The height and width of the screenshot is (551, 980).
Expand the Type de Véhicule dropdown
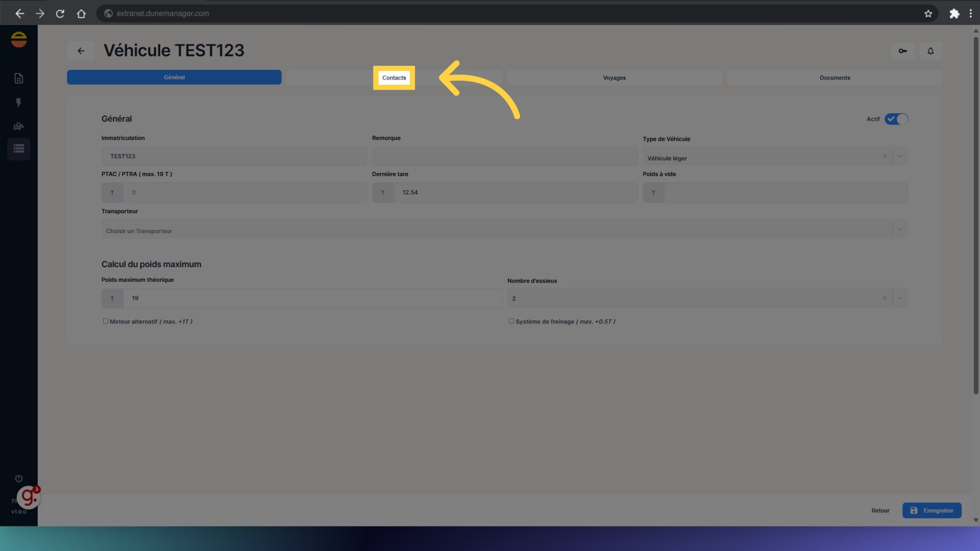900,157
